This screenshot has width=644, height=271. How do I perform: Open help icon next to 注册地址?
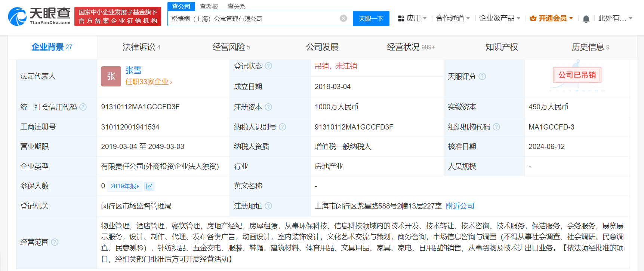click(x=268, y=206)
